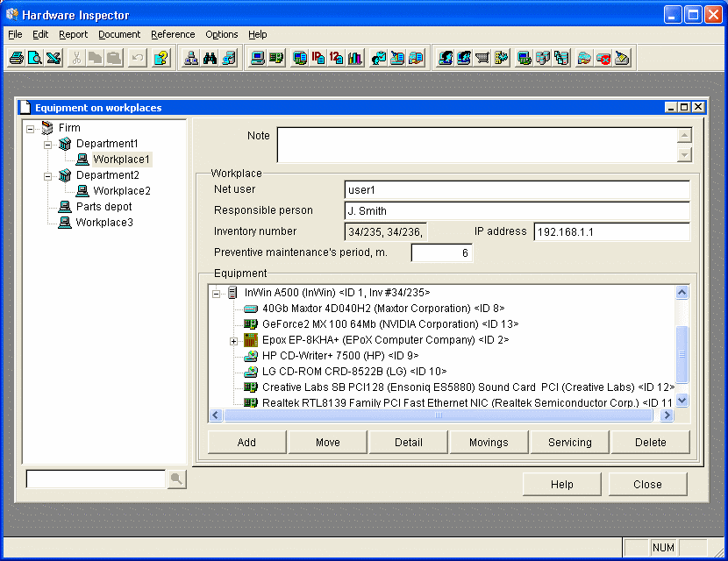Click the binoculars search toolbar icon
This screenshot has height=561, width=728.
coord(210,58)
